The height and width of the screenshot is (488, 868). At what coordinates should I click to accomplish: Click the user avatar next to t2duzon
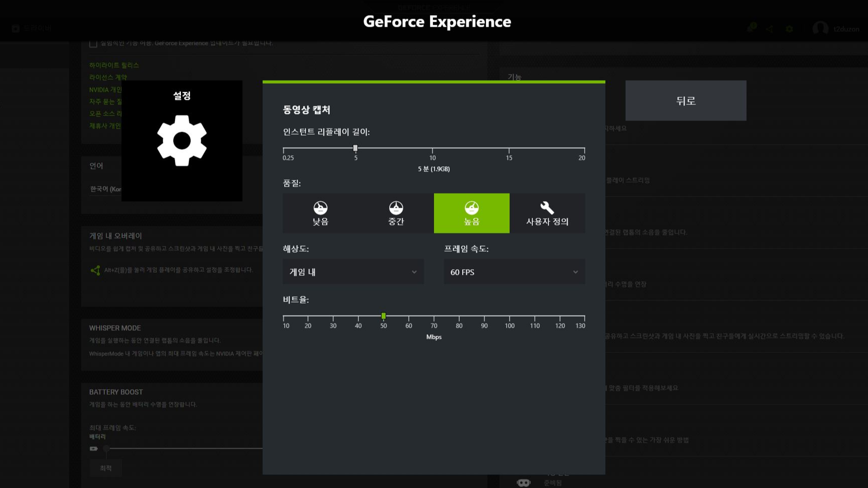(x=820, y=29)
